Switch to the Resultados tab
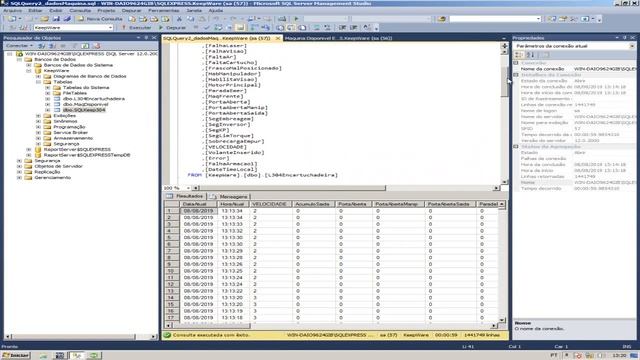 (x=185, y=196)
